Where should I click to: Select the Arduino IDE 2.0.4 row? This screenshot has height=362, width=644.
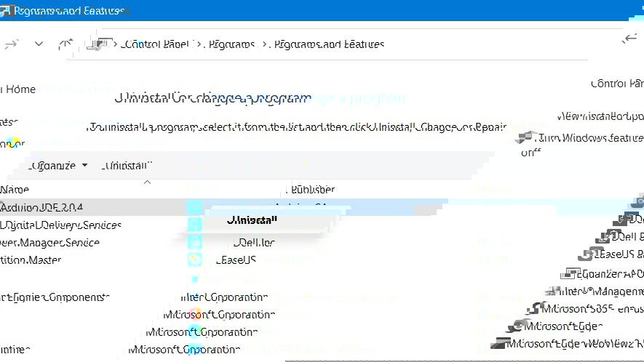224,207
